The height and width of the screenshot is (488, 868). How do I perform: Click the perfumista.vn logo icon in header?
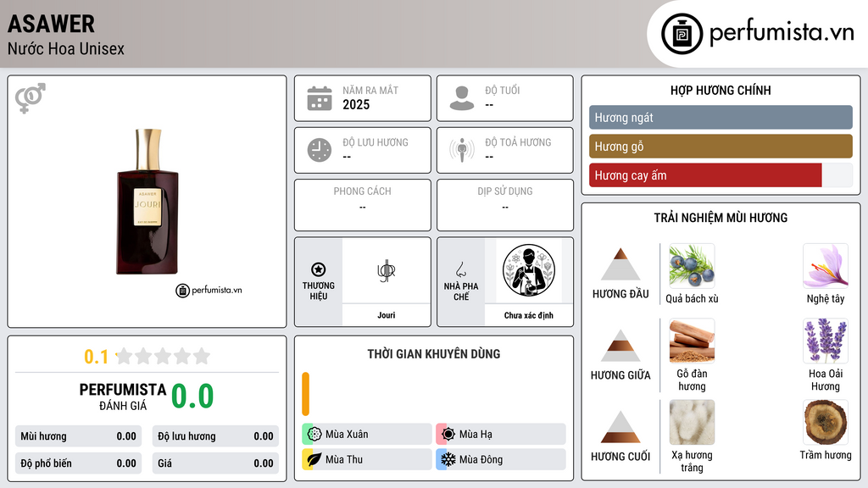682,34
